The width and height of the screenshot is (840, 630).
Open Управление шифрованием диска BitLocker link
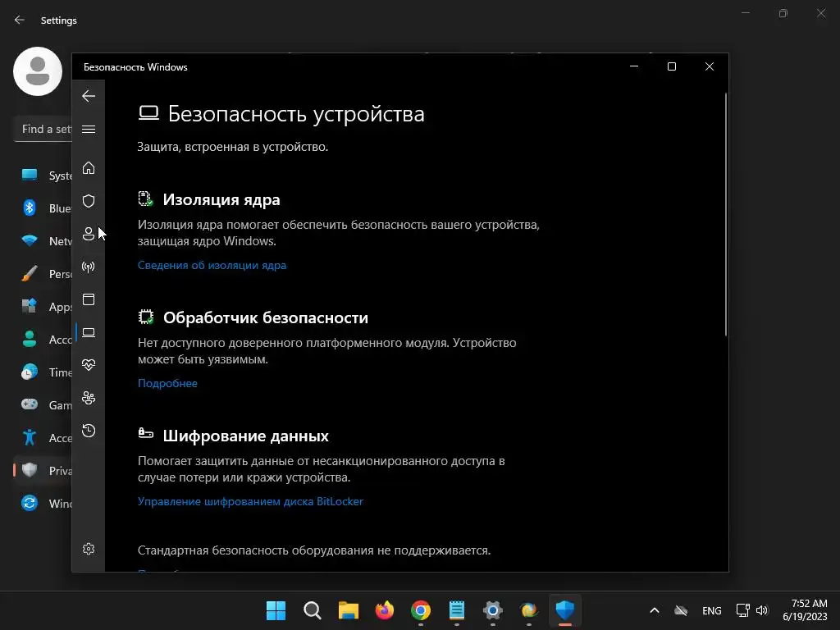(x=250, y=501)
